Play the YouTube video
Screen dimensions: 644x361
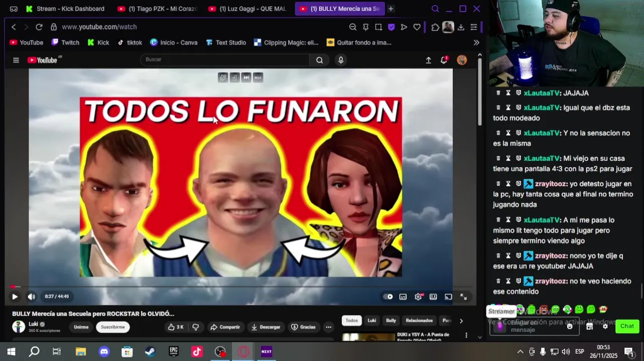[15, 297]
